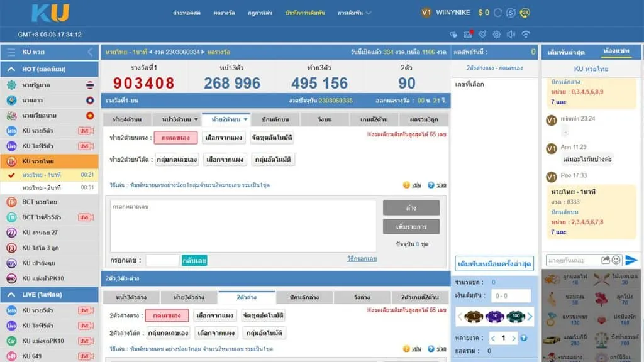Image resolution: width=644 pixels, height=362 pixels.
Task: Show next chips with right arrow
Action: [530, 317]
